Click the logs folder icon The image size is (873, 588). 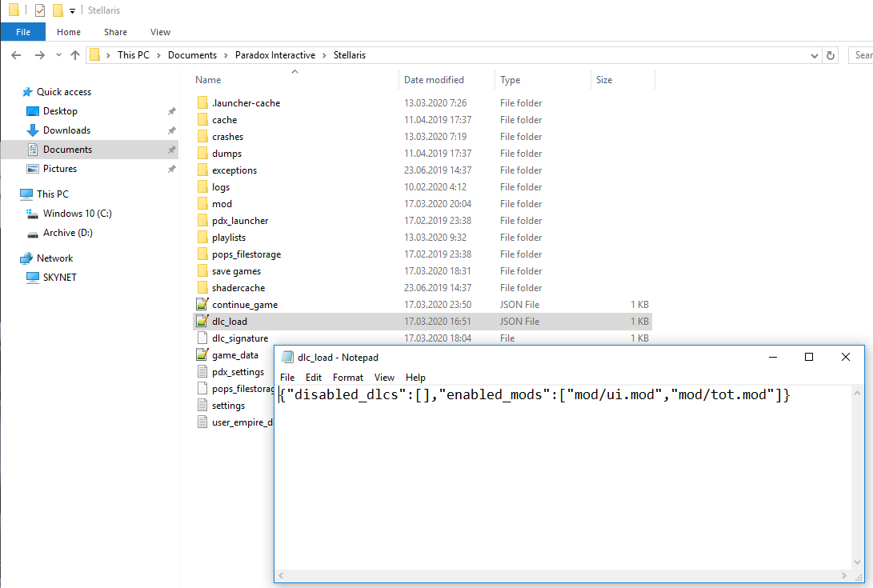[202, 187]
